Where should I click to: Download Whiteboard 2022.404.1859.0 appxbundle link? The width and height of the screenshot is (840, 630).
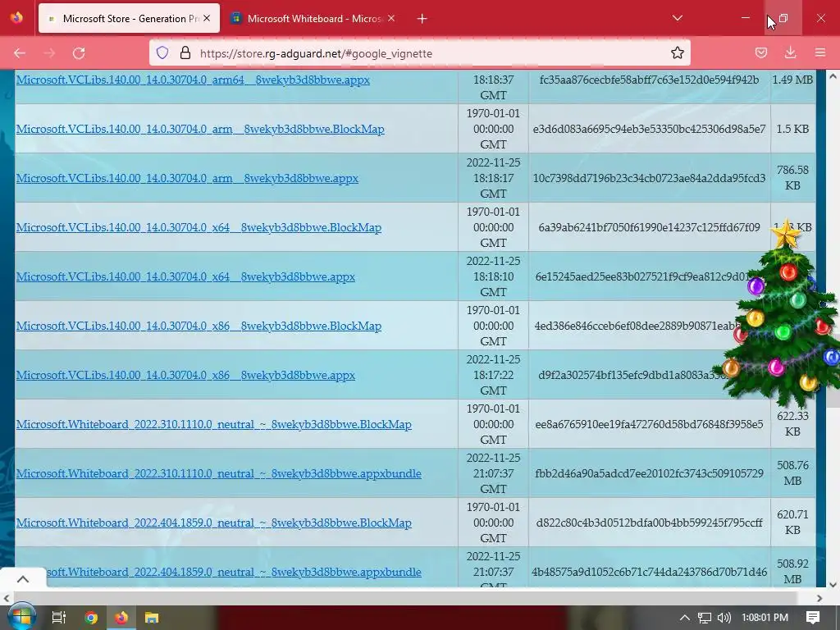click(234, 572)
